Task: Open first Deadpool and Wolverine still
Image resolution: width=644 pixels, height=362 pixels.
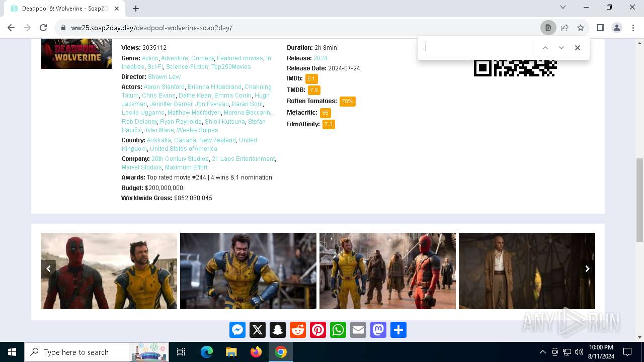Action: pos(109,270)
